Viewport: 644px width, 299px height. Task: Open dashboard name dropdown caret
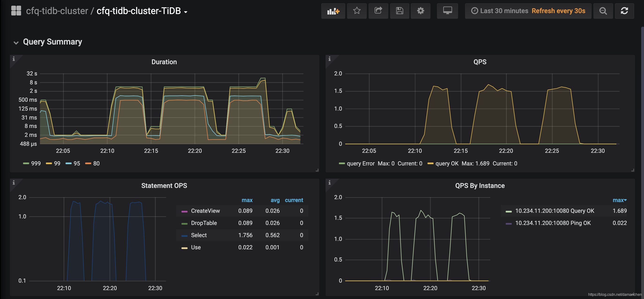coord(185,12)
